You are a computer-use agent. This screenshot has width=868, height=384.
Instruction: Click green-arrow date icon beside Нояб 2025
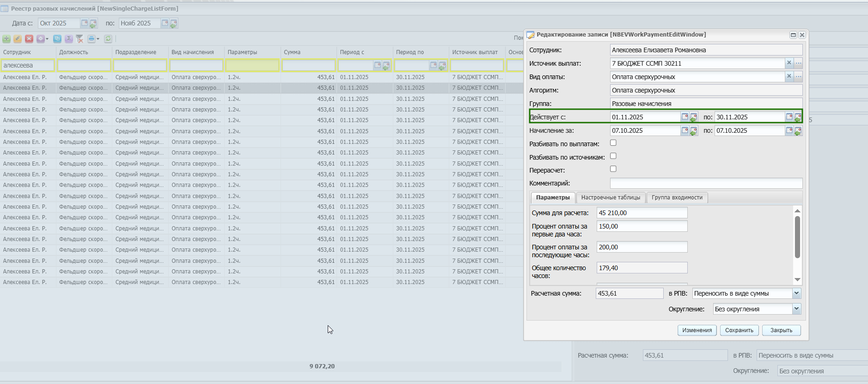(174, 23)
